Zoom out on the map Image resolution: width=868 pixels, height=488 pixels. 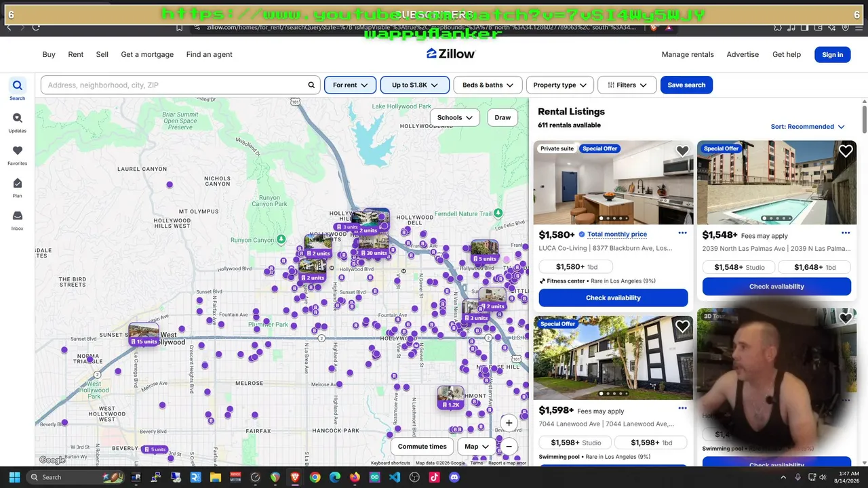tap(509, 446)
